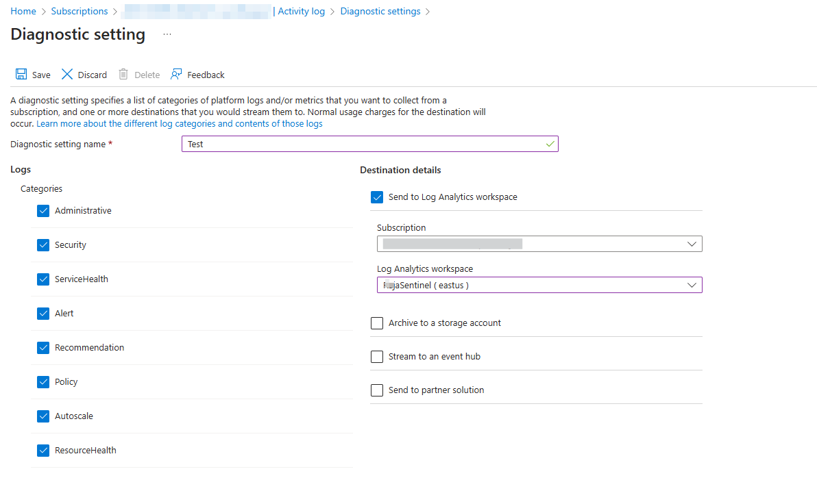Open Diagnostic settings breadcrumb
This screenshot has width=817, height=504.
(x=380, y=11)
